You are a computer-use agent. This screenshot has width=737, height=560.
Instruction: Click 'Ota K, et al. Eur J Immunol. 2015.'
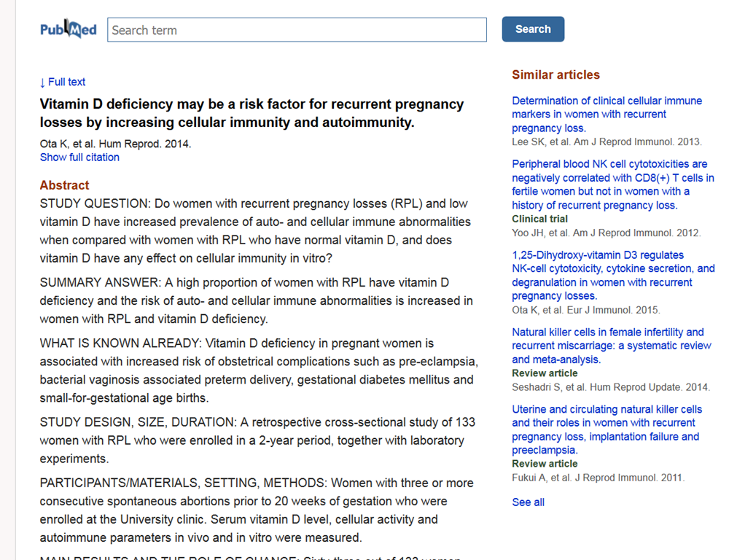pos(586,311)
